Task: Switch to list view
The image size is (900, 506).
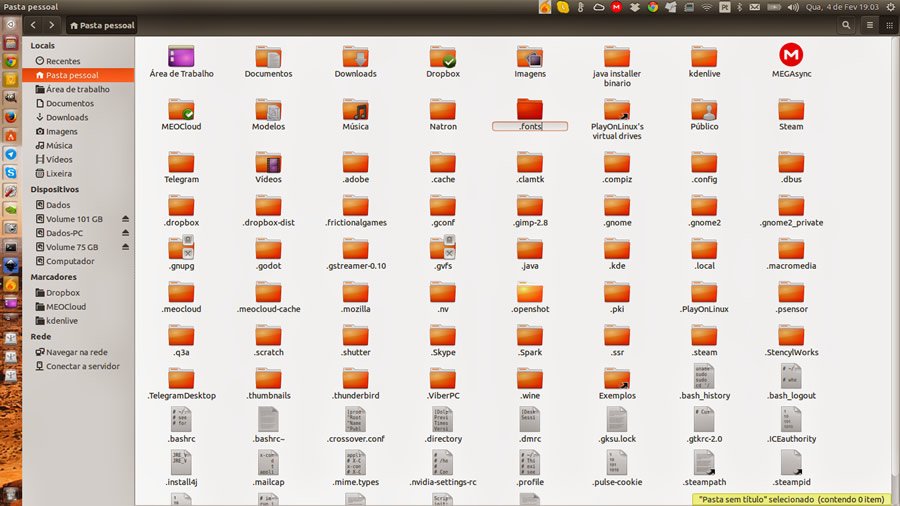Action: (869, 24)
